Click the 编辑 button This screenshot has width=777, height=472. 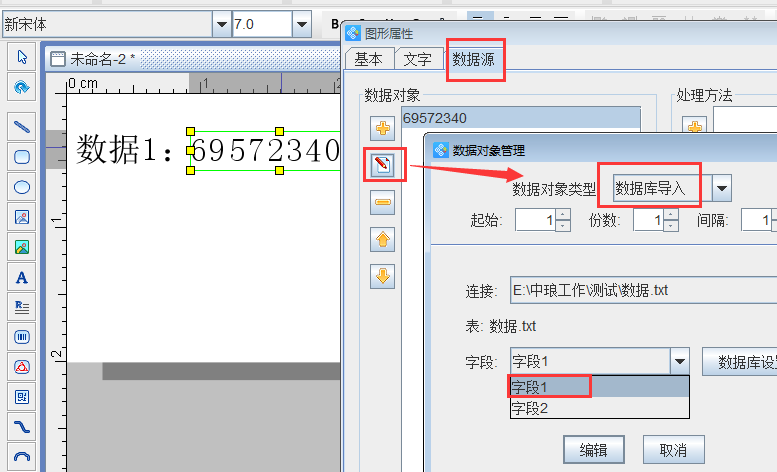tap(594, 449)
